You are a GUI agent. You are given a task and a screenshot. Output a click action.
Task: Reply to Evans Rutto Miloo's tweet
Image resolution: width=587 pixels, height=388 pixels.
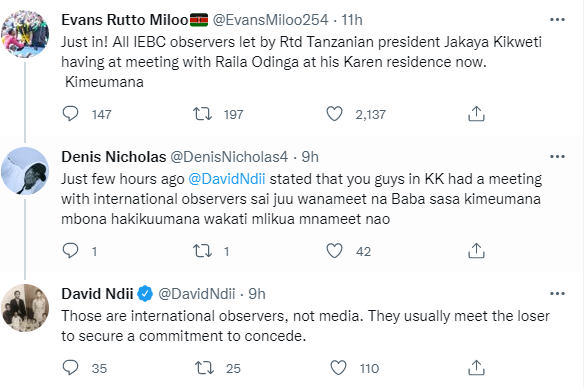click(x=70, y=114)
